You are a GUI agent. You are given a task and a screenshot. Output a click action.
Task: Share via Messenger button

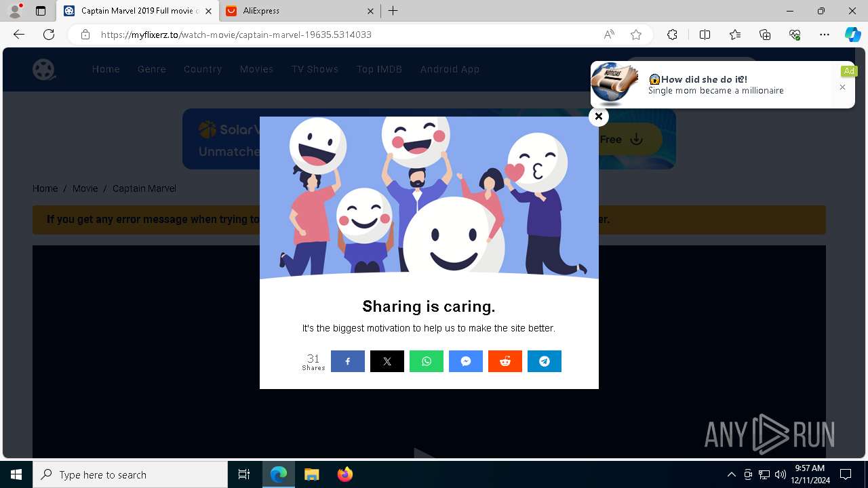(466, 361)
